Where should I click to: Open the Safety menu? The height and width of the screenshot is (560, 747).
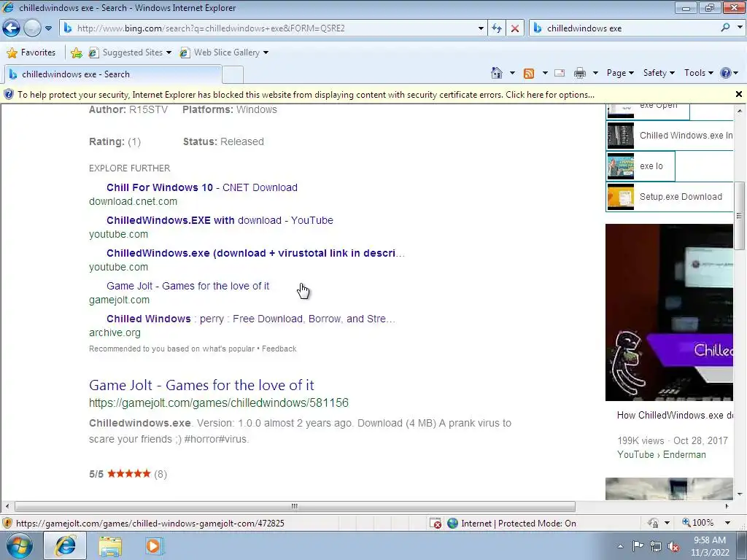tap(659, 73)
